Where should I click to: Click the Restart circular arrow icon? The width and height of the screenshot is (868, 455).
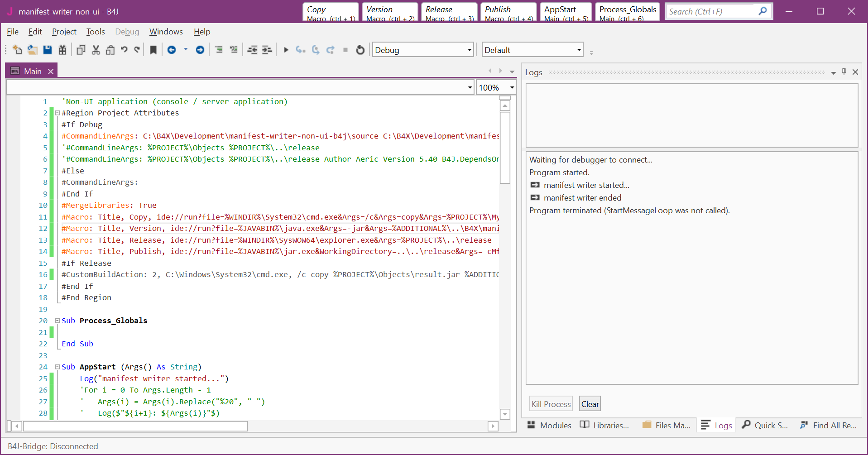(x=360, y=50)
